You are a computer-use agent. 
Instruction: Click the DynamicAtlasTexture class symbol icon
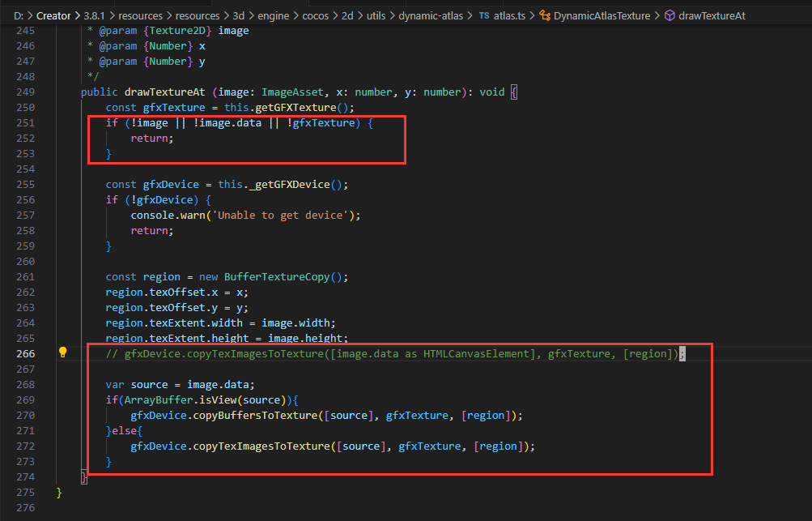545,15
